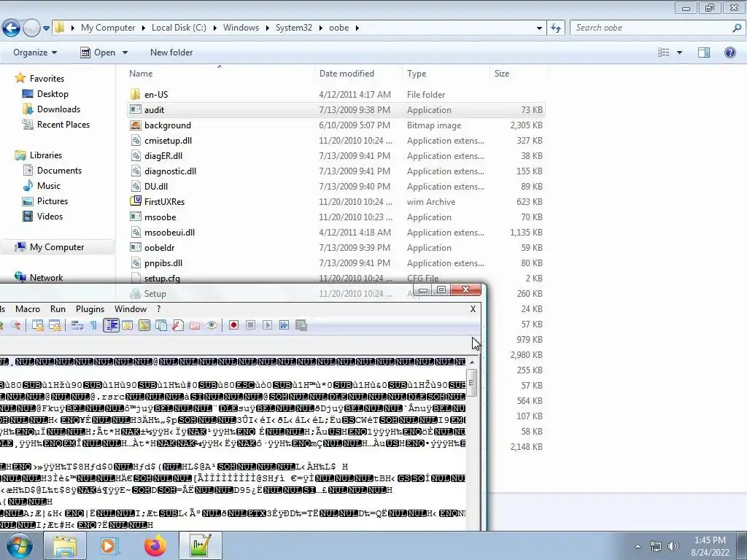Click the save recorded macro icon

pos(301,325)
